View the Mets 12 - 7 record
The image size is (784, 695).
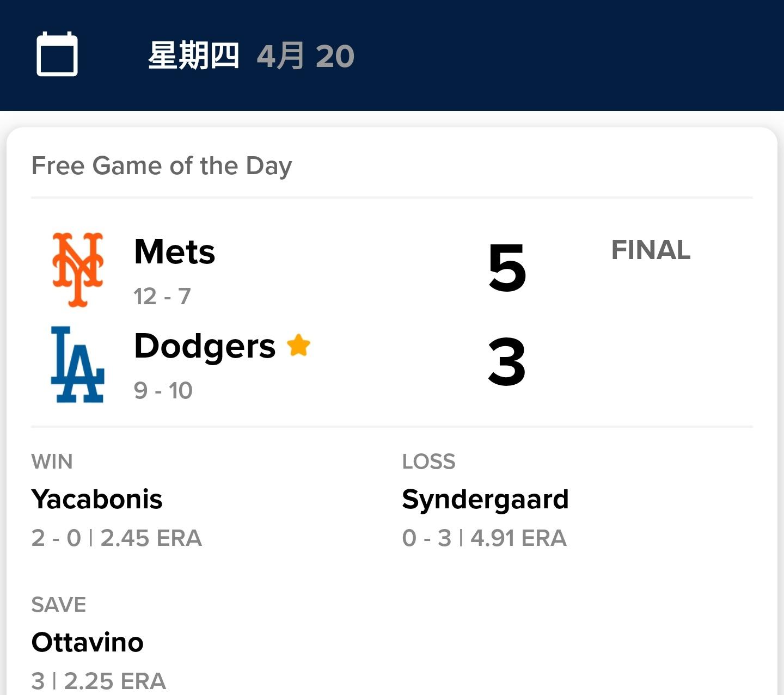[162, 297]
